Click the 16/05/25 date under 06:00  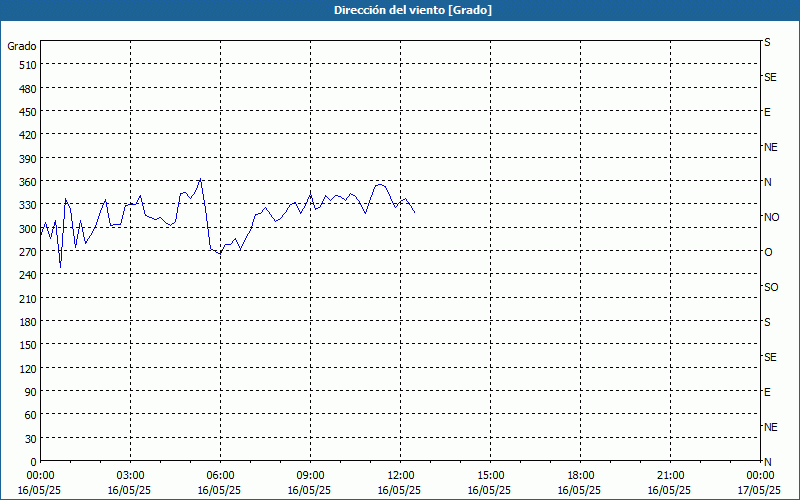click(x=219, y=490)
